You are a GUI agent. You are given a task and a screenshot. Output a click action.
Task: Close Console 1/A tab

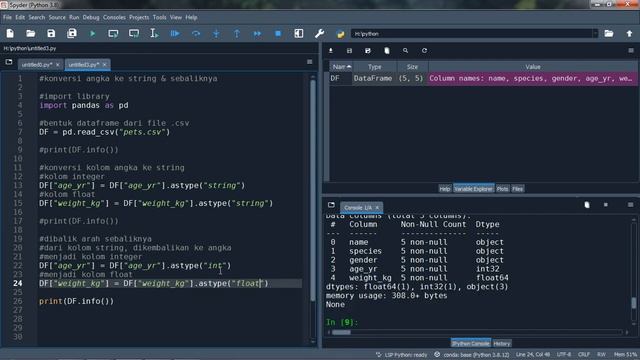[377, 208]
